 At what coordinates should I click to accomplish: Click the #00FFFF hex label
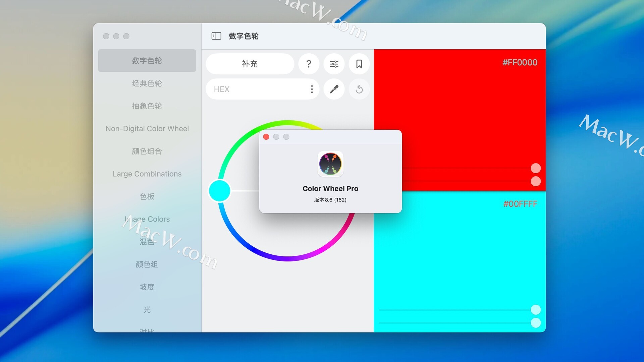tap(520, 204)
